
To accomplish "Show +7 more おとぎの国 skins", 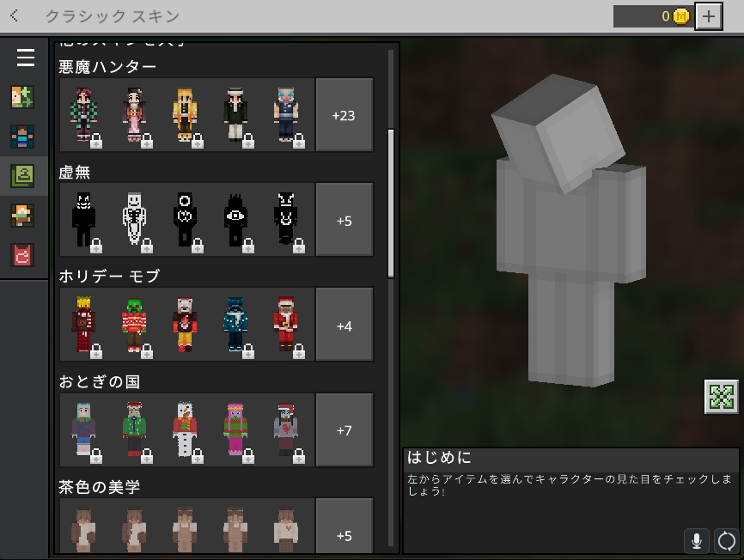I will click(x=344, y=431).
